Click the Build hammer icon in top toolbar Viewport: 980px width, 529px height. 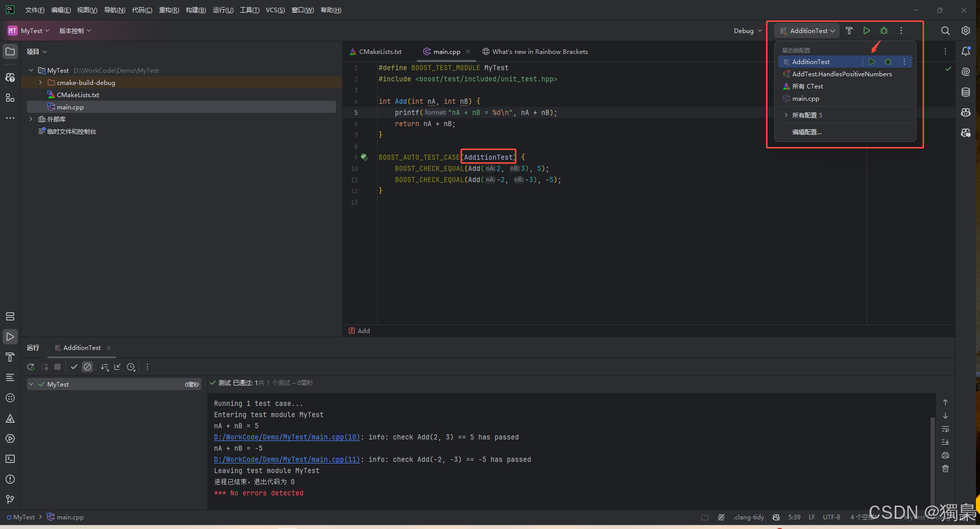[849, 31]
